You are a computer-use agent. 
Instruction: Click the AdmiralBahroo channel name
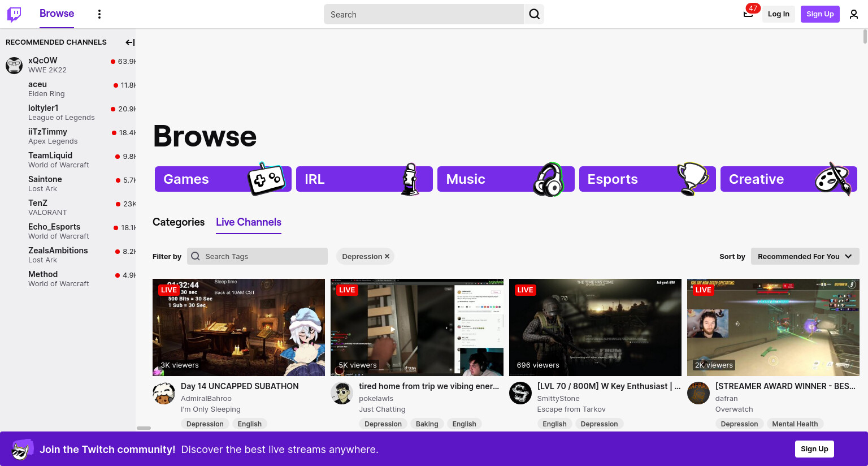pyautogui.click(x=206, y=399)
